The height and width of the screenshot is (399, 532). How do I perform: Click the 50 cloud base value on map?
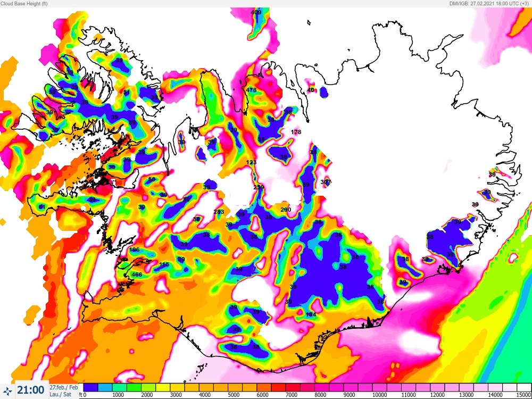click(x=152, y=179)
